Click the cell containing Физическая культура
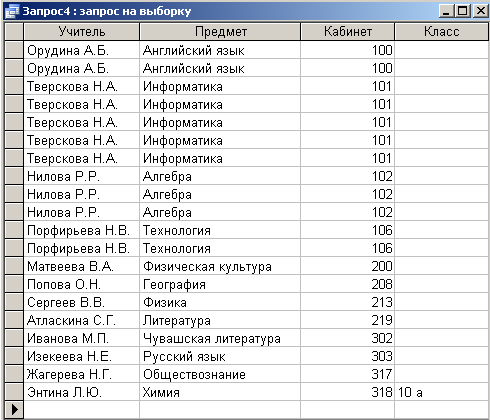 pyautogui.click(x=220, y=266)
